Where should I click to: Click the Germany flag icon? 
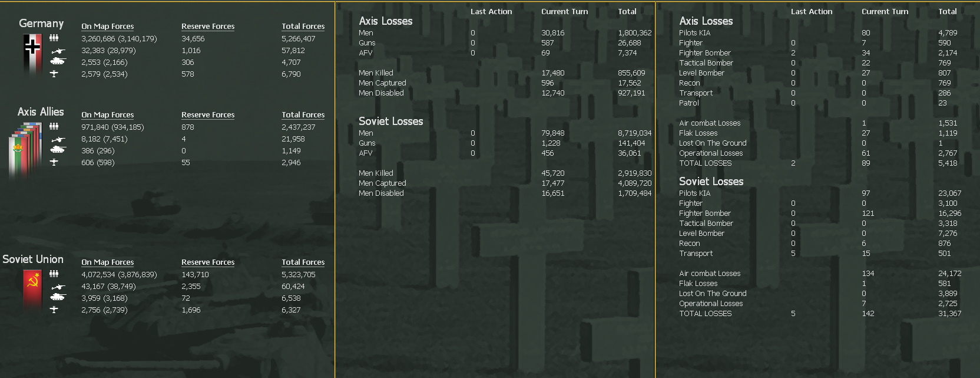(x=32, y=53)
